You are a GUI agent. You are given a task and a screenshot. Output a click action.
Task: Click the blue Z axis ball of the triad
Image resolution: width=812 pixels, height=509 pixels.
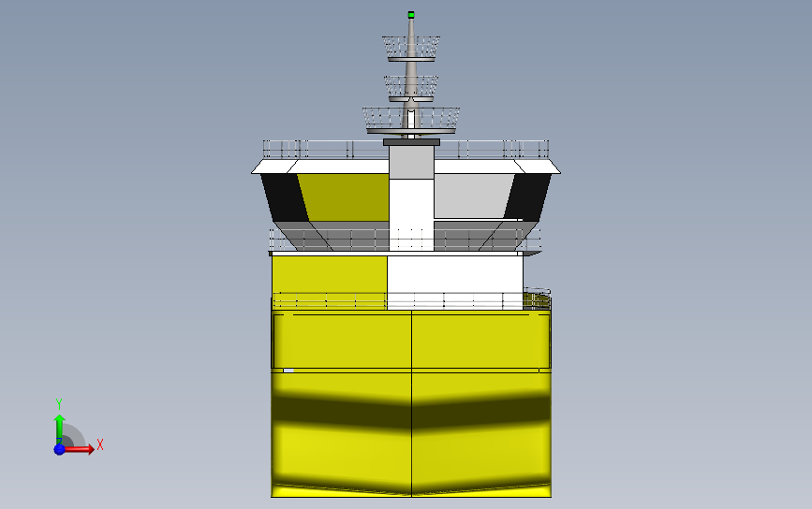tap(59, 449)
